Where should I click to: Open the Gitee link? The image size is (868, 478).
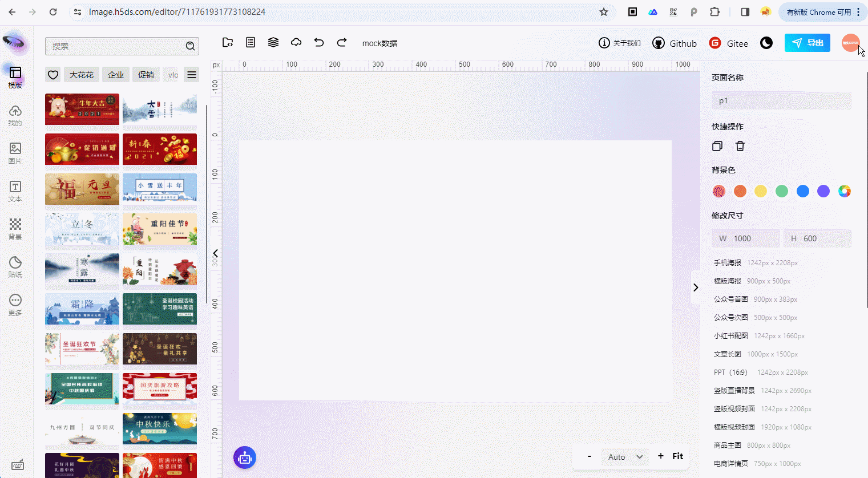[728, 43]
